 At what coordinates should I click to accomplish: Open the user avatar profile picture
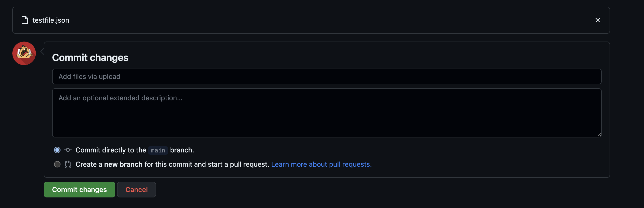[x=24, y=54]
